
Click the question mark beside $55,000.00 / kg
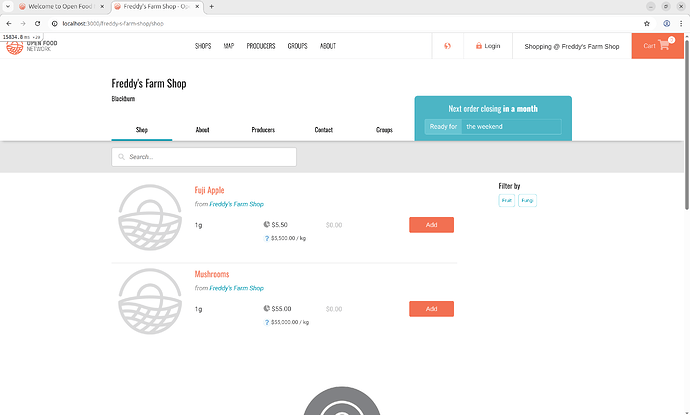266,322
